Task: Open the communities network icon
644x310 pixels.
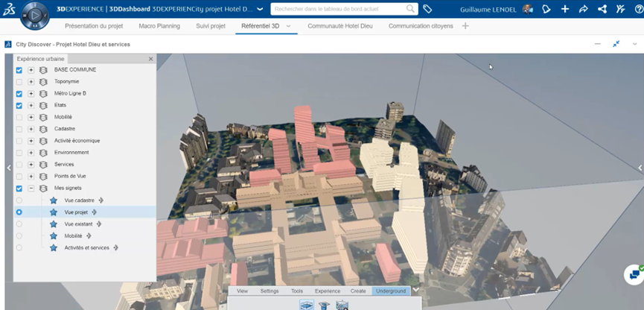Action: [x=602, y=9]
